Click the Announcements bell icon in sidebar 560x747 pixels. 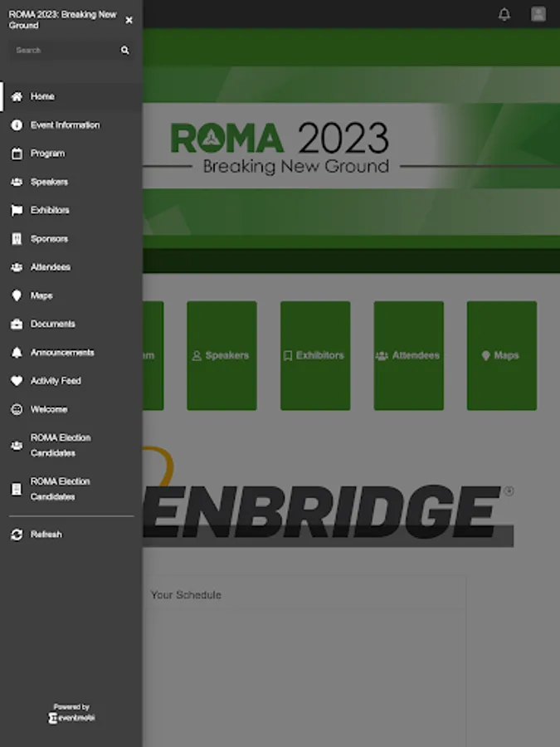[17, 353]
